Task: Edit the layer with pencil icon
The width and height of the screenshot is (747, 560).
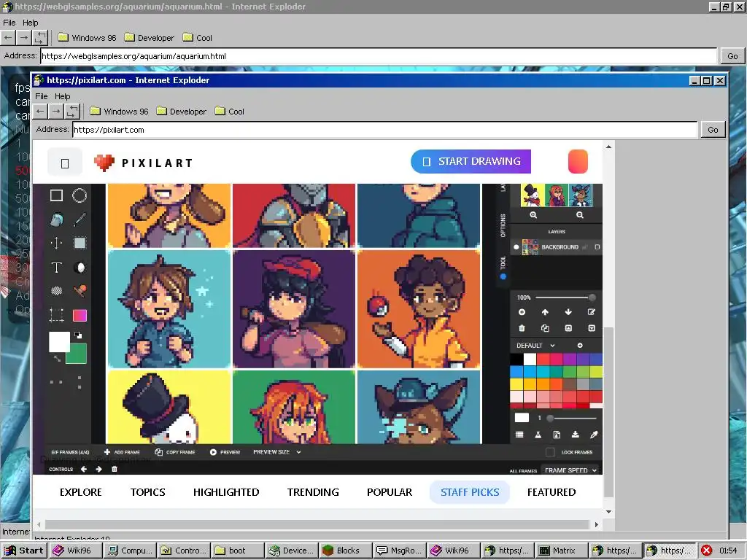Action: (592, 312)
